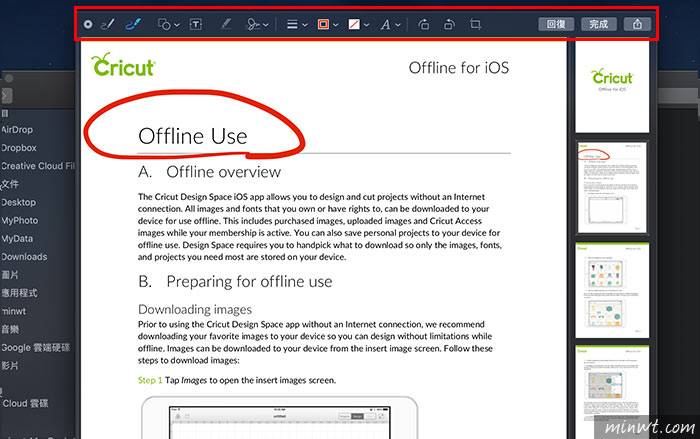Select the Draw brush tool

[x=133, y=24]
